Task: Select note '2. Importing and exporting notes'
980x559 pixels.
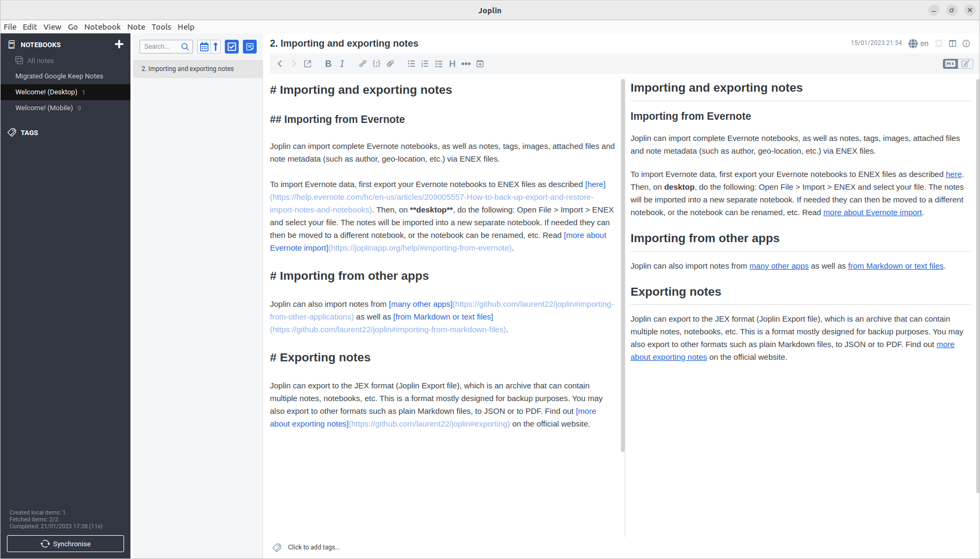Action: [x=198, y=69]
